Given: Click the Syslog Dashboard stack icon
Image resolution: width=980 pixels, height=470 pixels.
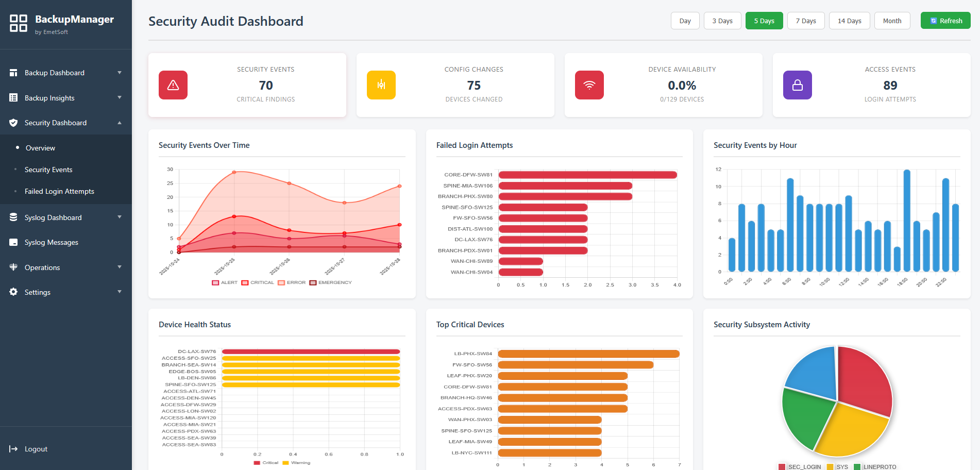Looking at the screenshot, I should pyautogui.click(x=13, y=217).
